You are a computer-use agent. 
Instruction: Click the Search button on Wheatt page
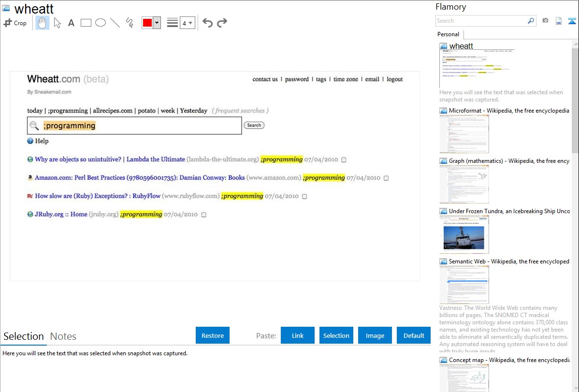pyautogui.click(x=254, y=125)
